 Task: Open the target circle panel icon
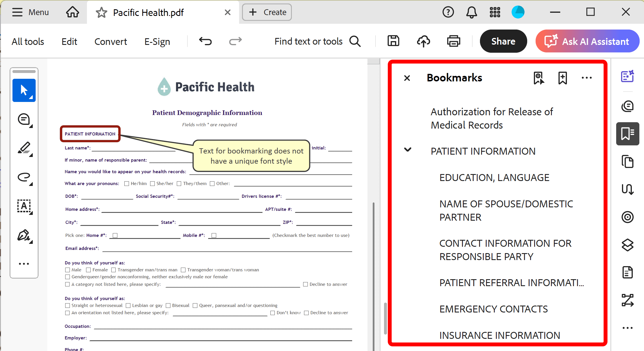[x=627, y=217]
